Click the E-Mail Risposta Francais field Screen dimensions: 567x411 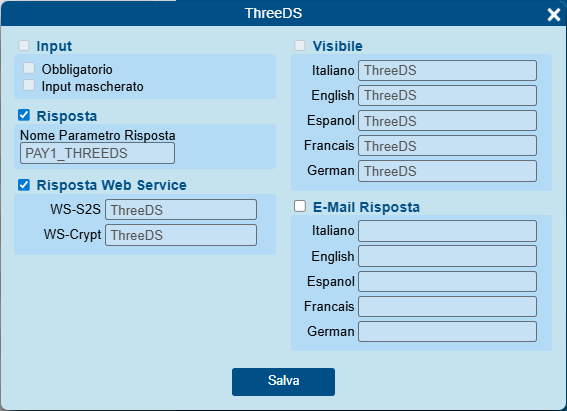tap(448, 307)
